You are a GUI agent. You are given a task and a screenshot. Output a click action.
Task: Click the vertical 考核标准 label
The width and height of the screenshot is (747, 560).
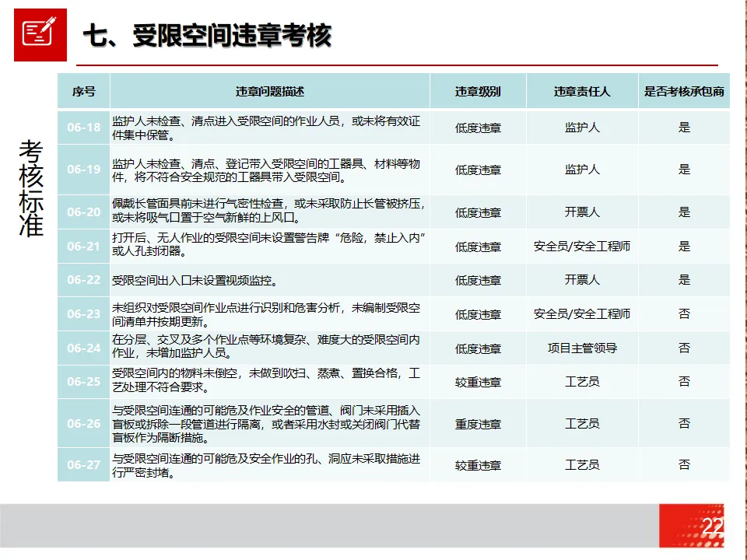tap(31, 188)
